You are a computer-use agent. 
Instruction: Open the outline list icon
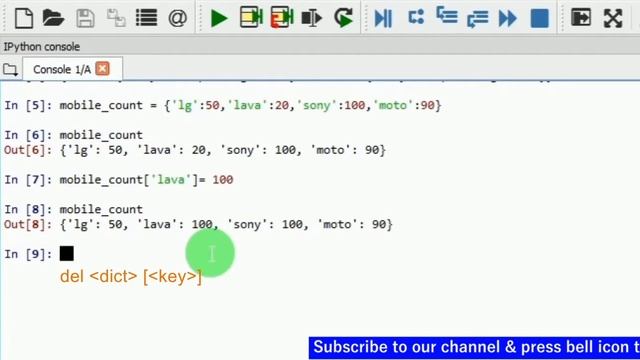[147, 18]
